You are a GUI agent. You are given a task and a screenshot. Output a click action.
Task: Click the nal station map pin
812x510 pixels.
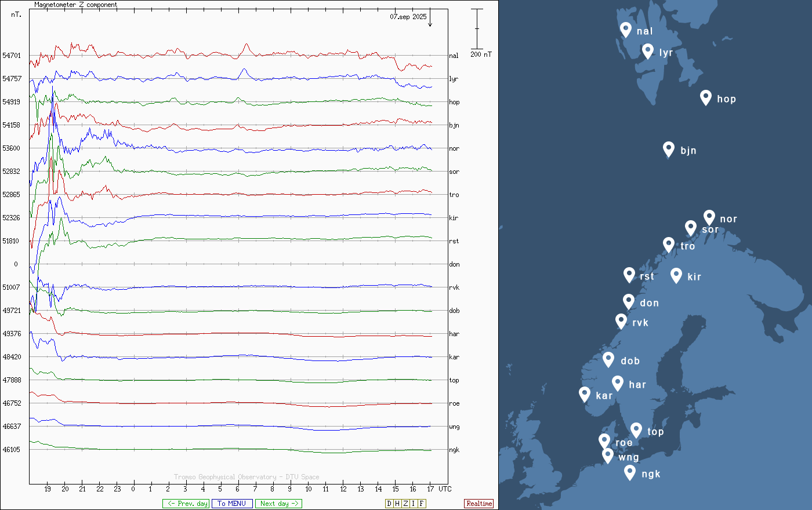pyautogui.click(x=625, y=29)
